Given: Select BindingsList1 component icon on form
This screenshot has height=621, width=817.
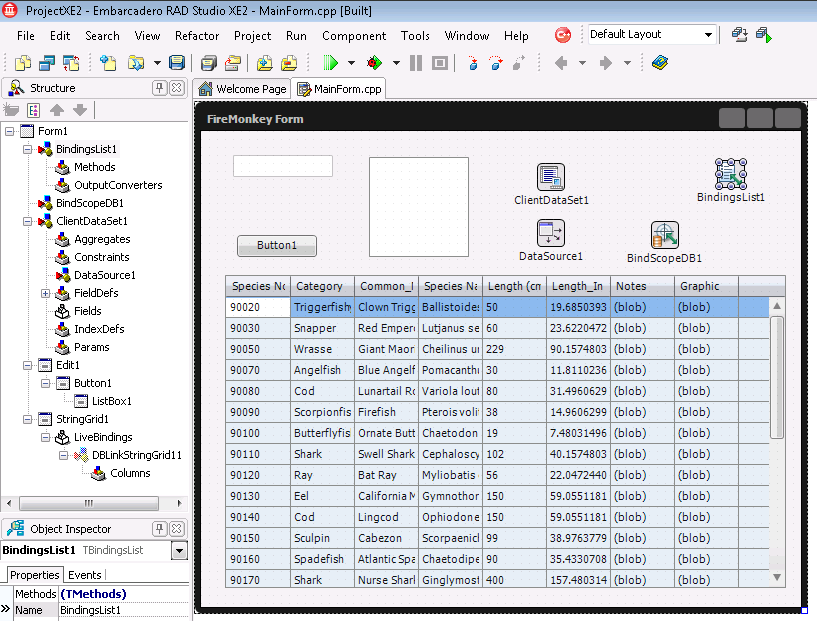Looking at the screenshot, I should point(731,174).
